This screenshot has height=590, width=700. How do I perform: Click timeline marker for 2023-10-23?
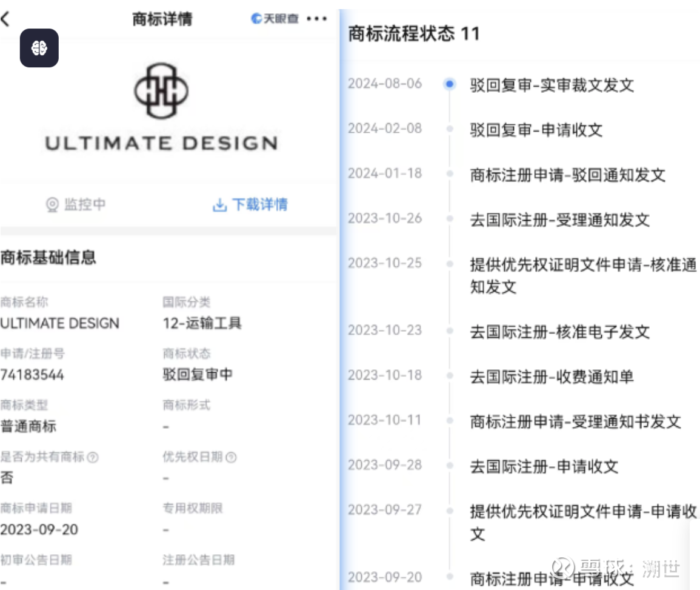(450, 330)
